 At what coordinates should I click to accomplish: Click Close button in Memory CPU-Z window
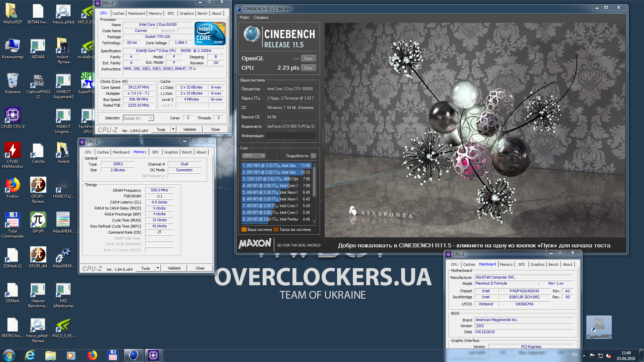point(200,268)
